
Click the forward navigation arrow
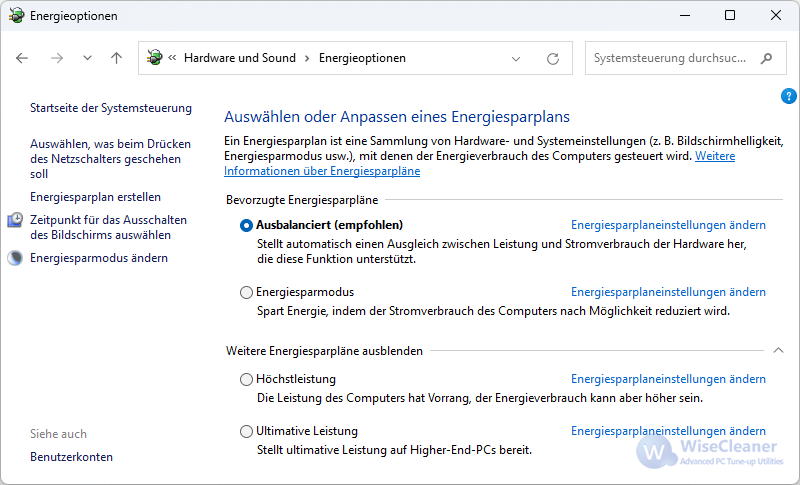pos(57,58)
